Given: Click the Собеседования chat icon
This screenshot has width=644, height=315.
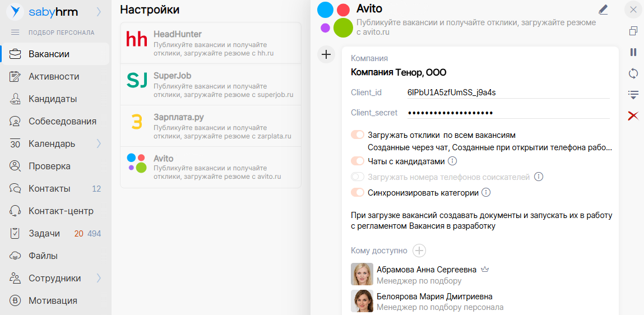Looking at the screenshot, I should pos(15,121).
